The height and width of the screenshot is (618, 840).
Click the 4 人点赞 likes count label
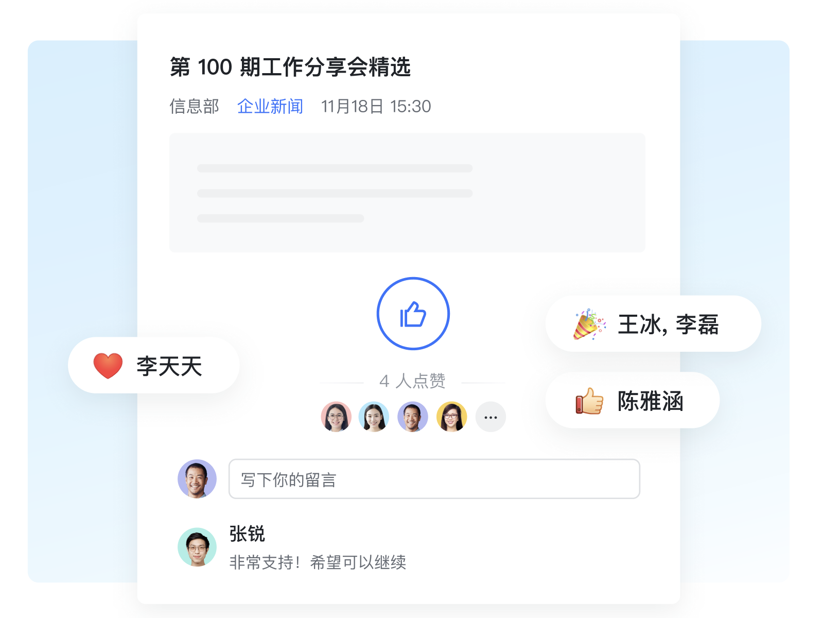[x=412, y=381]
